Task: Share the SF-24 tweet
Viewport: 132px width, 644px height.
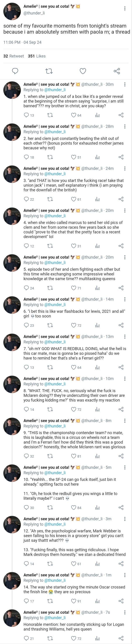Action: [x=121, y=508]
